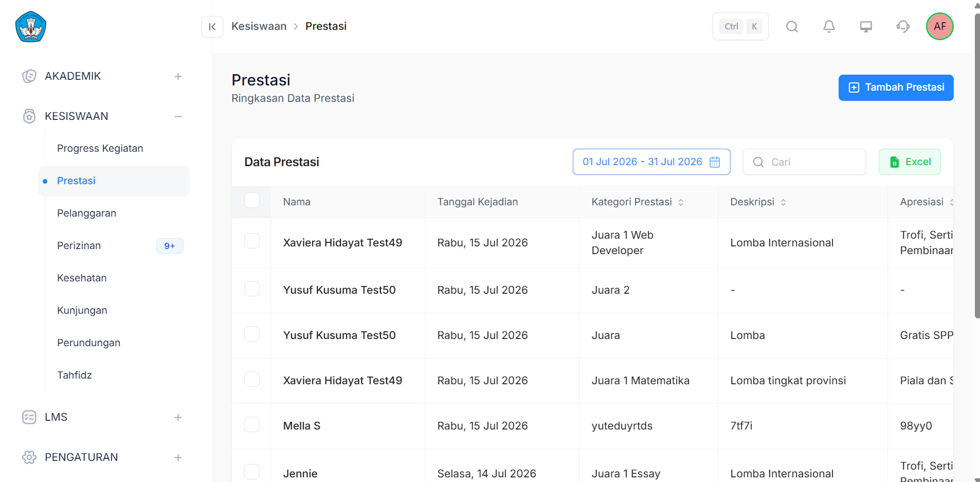Screen dimensions: 980x482
Task: Check the Gratis SPP row checkbox
Action: [x=252, y=334]
